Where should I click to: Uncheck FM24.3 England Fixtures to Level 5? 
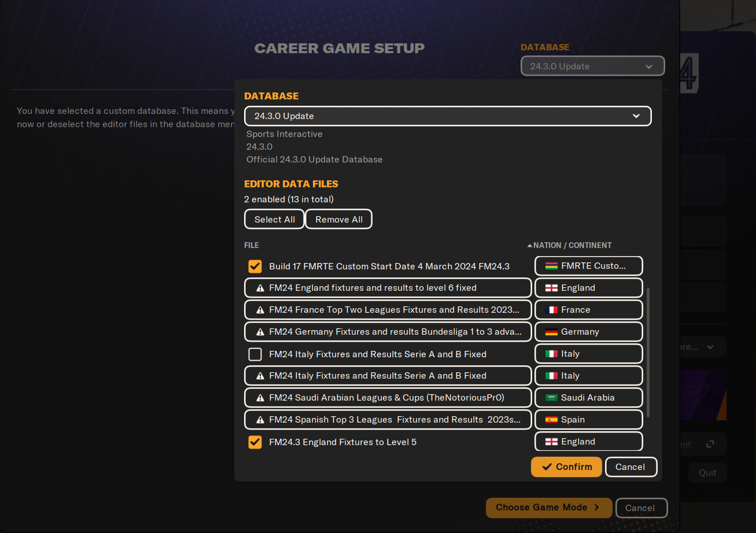point(255,442)
